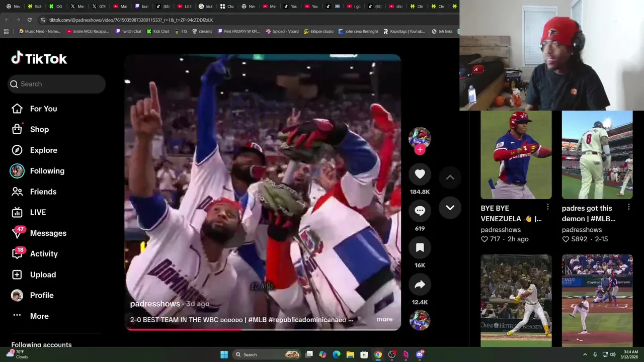Open the BYE BYE VENEZUELA video thumbnail
This screenshot has width=644, height=362.
(x=516, y=155)
